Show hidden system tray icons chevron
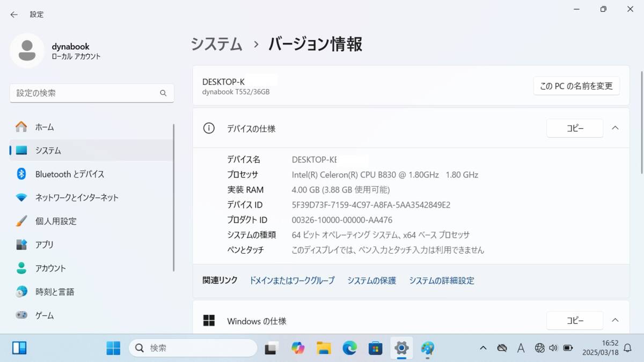Screen dimensions: 644x362 [x=483, y=348]
